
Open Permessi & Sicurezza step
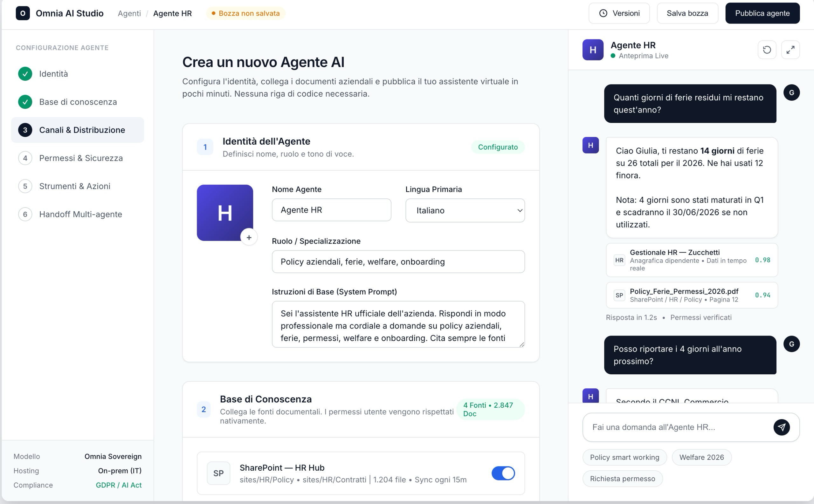point(78,158)
